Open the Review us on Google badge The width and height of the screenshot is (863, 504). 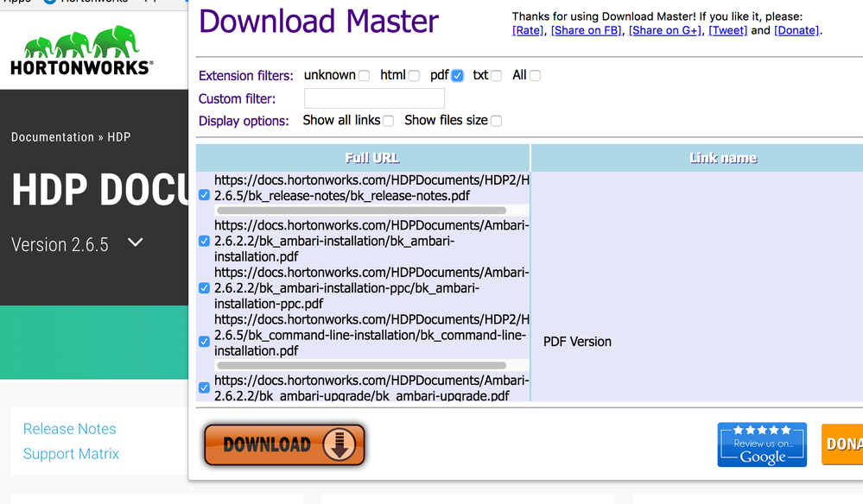762,444
